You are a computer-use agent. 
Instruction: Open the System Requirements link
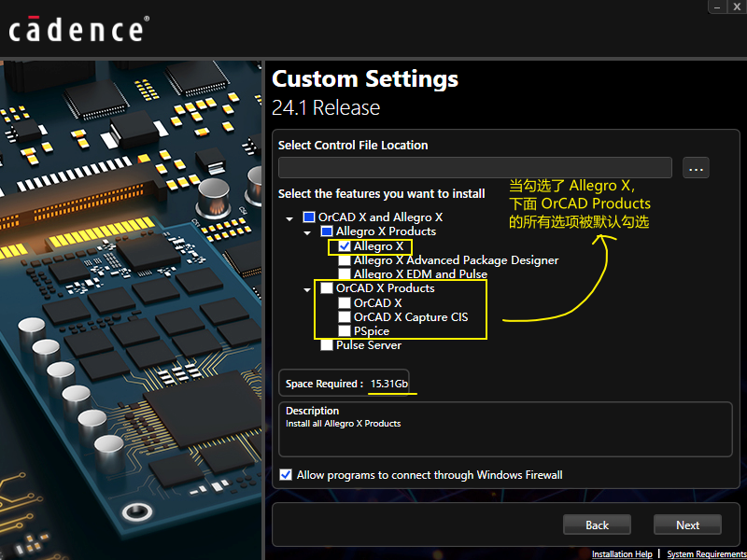[706, 554]
